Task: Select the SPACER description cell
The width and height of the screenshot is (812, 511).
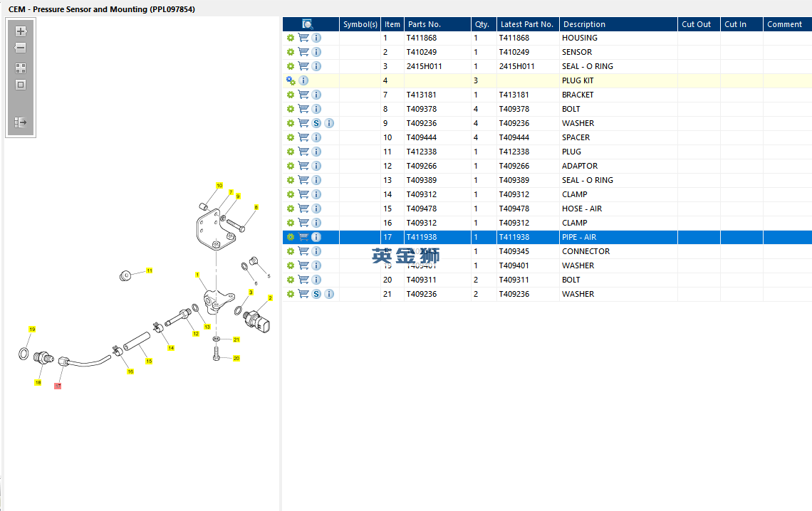Action: tap(618, 137)
